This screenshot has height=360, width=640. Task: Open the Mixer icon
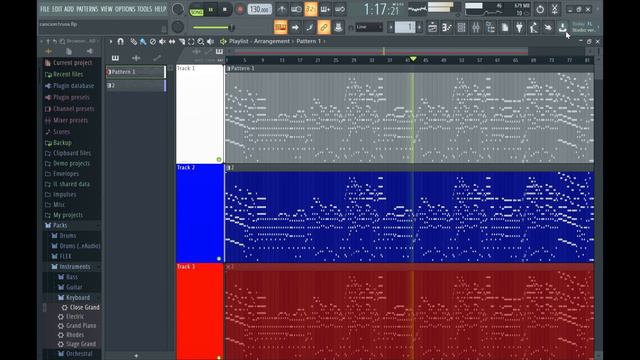coord(476,27)
